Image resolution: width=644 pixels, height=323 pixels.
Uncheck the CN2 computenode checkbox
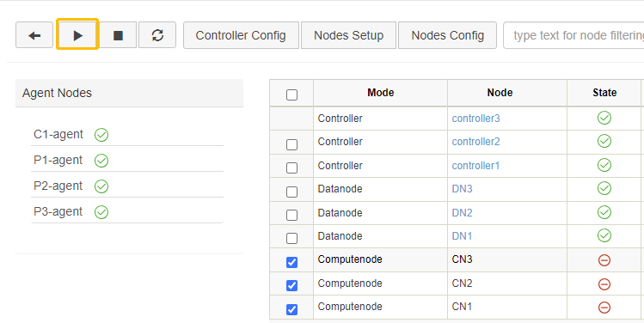(291, 285)
